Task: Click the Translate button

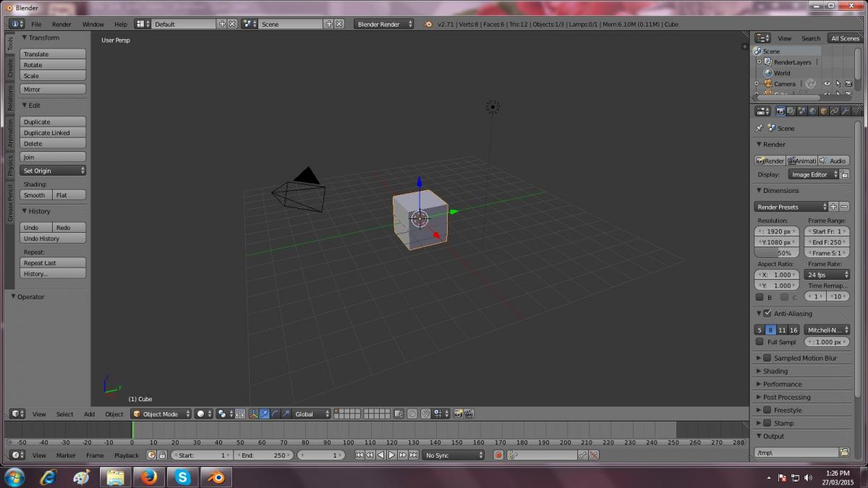Action: tap(53, 54)
